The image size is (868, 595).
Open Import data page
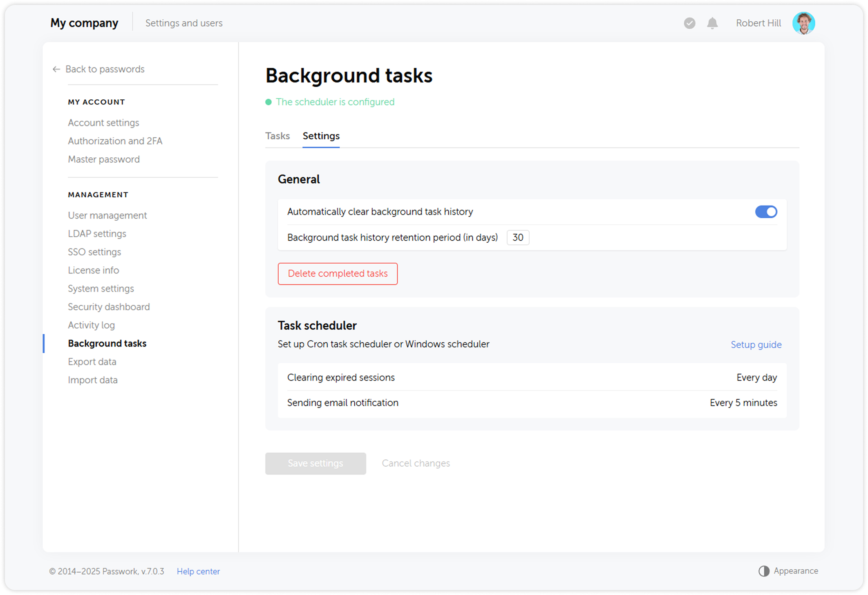(93, 380)
